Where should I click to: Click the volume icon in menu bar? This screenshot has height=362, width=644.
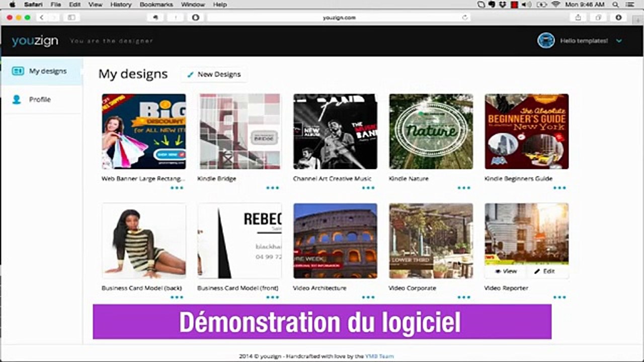[527, 5]
